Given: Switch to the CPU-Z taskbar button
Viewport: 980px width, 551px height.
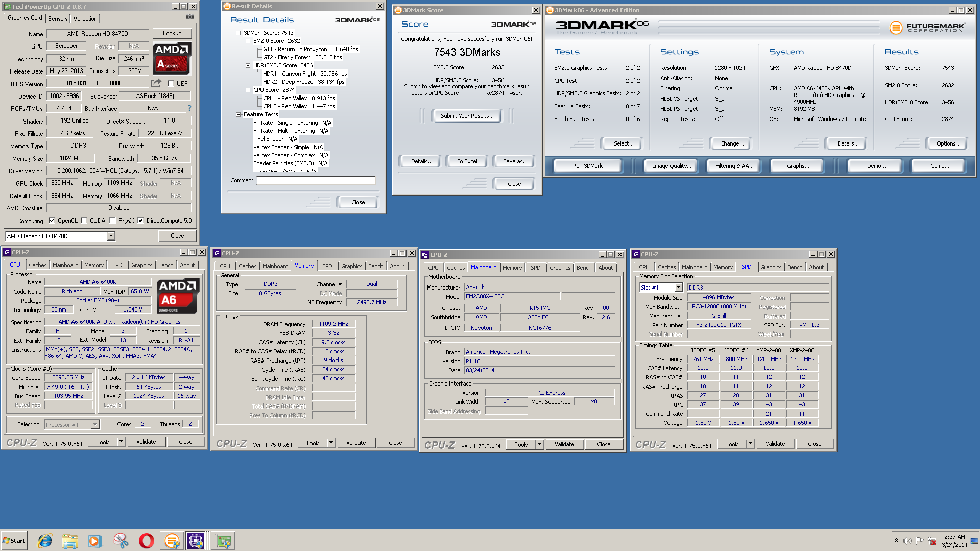Looking at the screenshot, I should pos(196,541).
